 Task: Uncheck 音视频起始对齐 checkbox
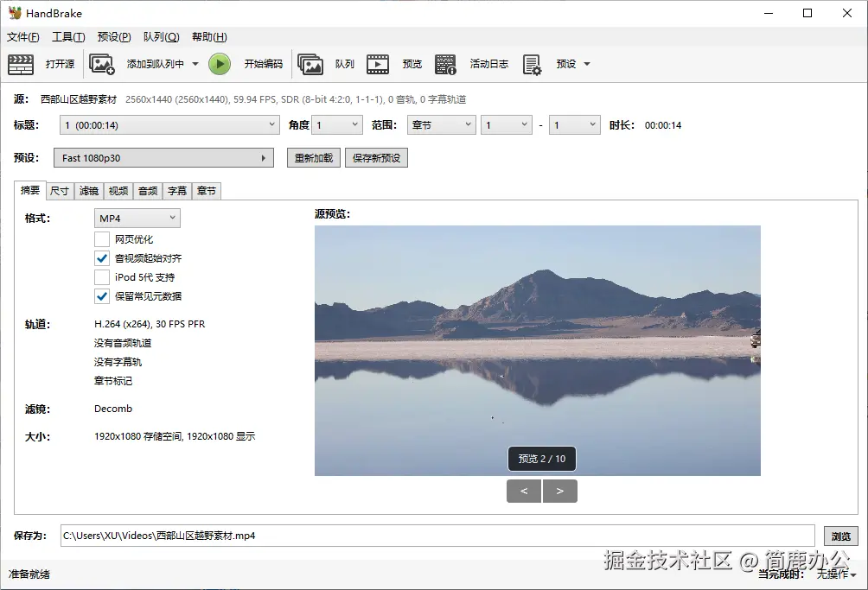click(102, 258)
